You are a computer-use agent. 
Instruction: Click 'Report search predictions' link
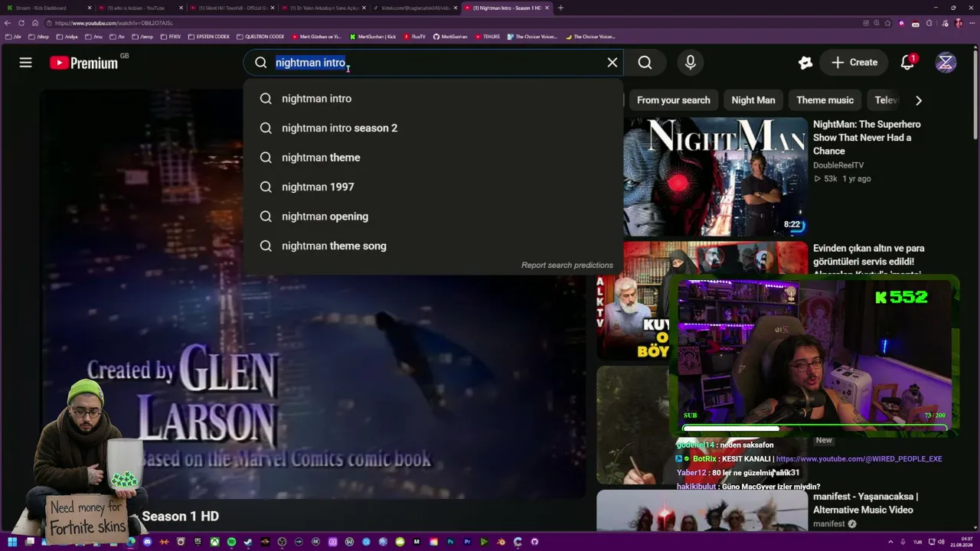567,266
